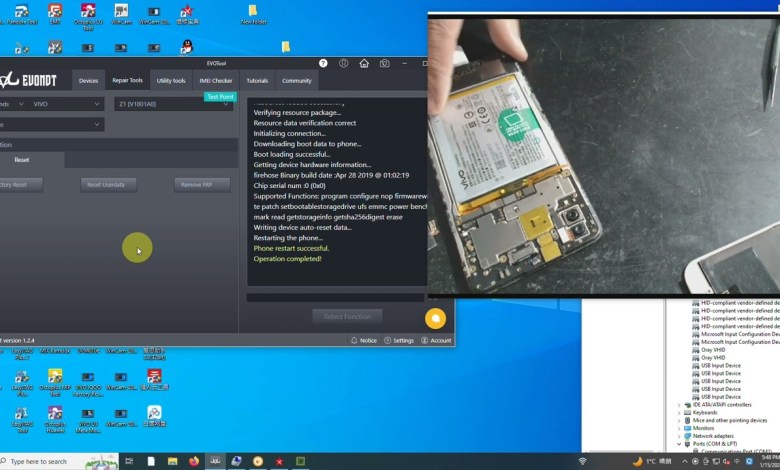The height and width of the screenshot is (470, 780).
Task: Open the Tutorials tab
Action: point(257,80)
